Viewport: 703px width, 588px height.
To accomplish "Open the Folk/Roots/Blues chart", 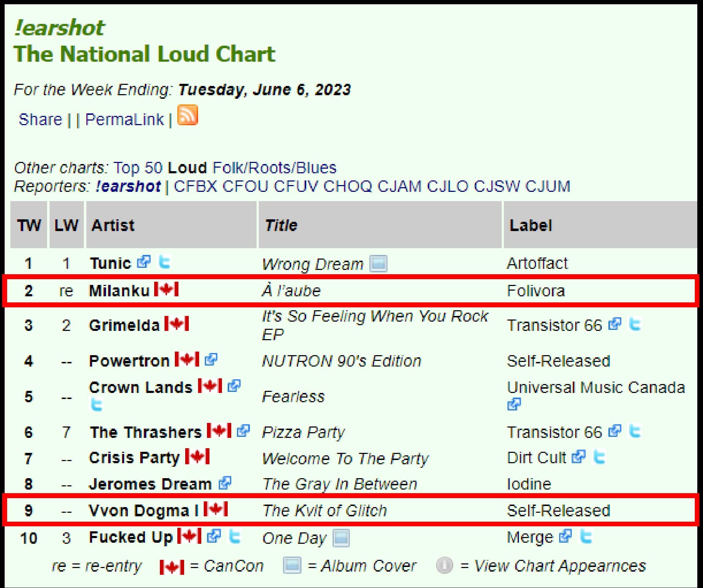I will (x=274, y=168).
